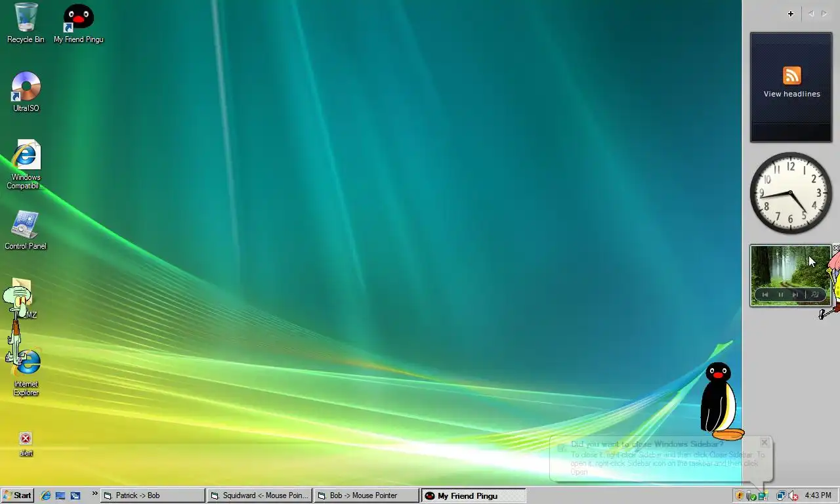Viewport: 840px width, 504px height.
Task: Click the 4:43 PM system clock
Action: pos(818,495)
